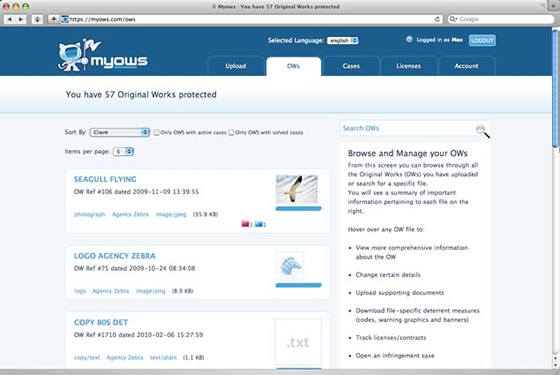This screenshot has height=375, width=560.
Task: Open the Account tab
Action: click(466, 66)
